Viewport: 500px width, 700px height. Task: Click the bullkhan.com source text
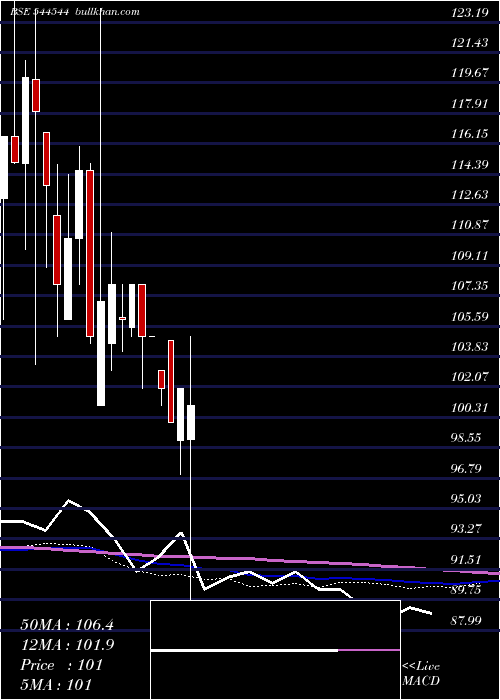click(x=108, y=12)
